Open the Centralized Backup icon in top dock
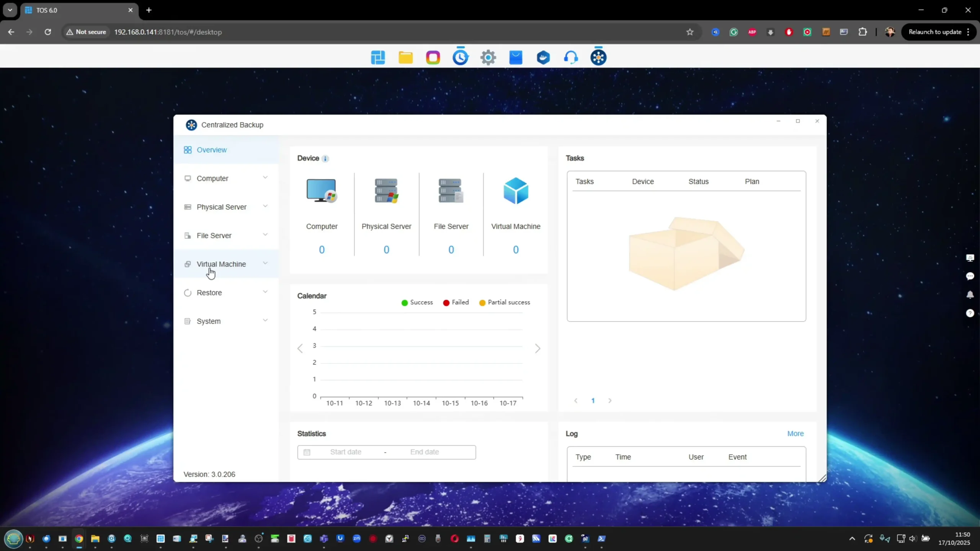The height and width of the screenshot is (551, 980). click(x=598, y=57)
